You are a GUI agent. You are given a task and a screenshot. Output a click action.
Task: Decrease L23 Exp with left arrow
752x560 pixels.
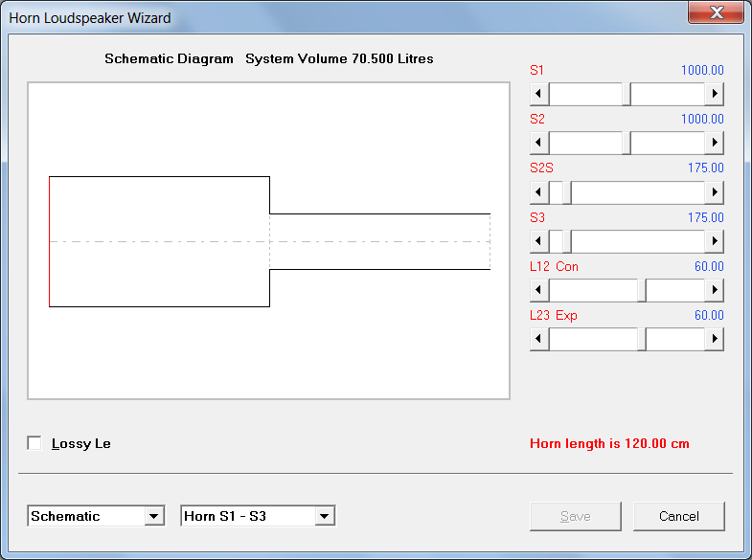(x=539, y=339)
